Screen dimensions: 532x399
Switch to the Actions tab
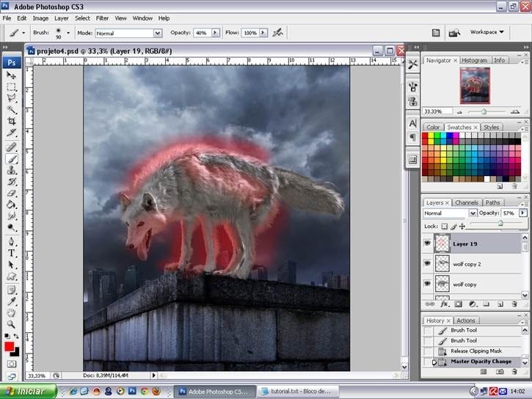(465, 321)
